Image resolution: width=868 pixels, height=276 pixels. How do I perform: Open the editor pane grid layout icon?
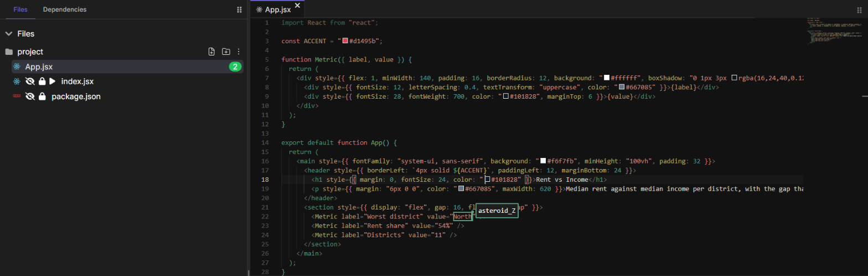(x=860, y=9)
